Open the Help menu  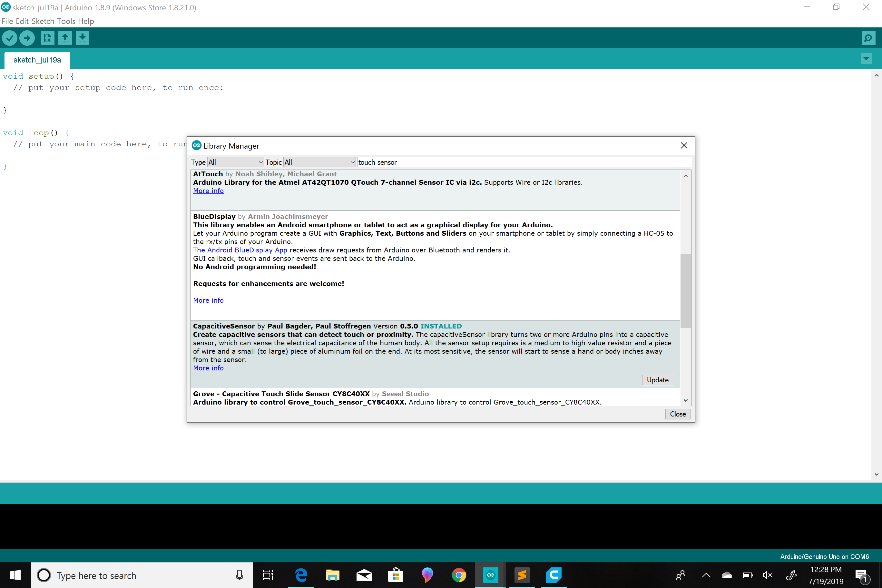click(86, 21)
